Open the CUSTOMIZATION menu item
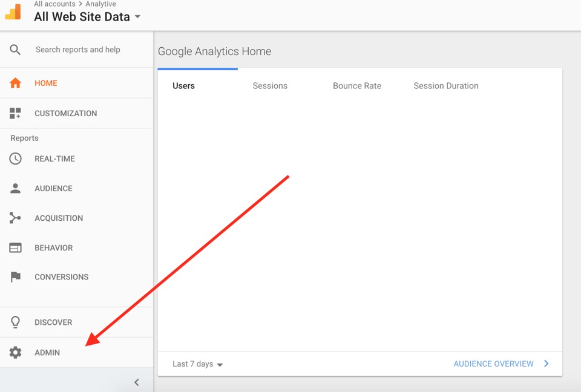581x392 pixels. 76,113
